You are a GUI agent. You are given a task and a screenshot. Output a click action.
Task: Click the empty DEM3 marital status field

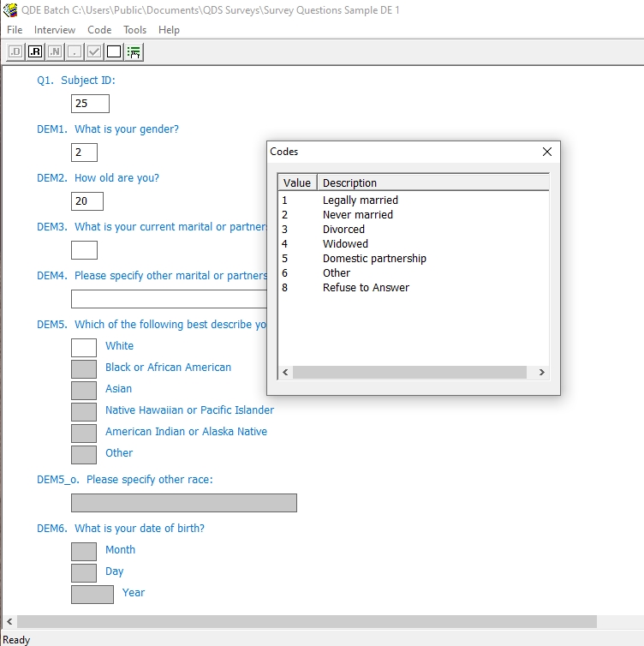point(85,250)
